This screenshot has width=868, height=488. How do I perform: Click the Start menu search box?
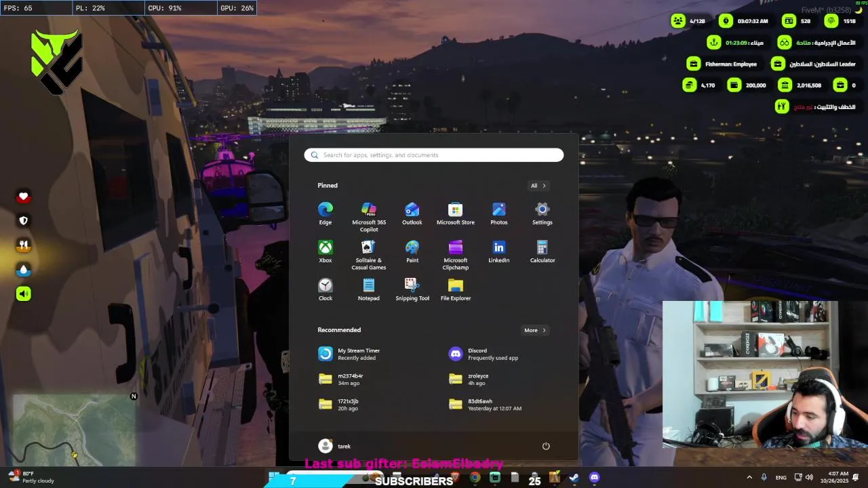pos(434,155)
